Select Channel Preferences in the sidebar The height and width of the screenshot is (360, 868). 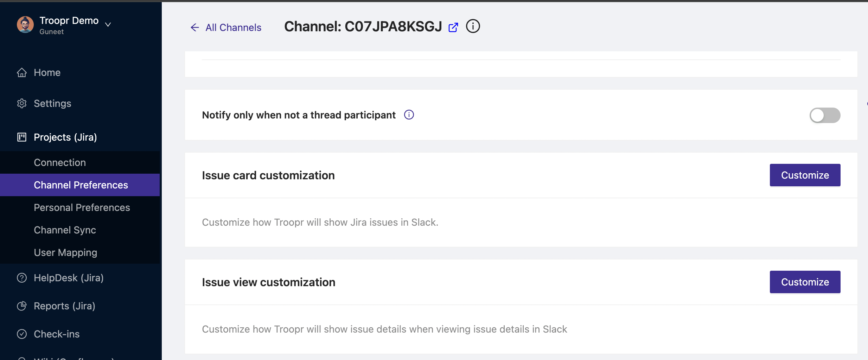point(80,185)
